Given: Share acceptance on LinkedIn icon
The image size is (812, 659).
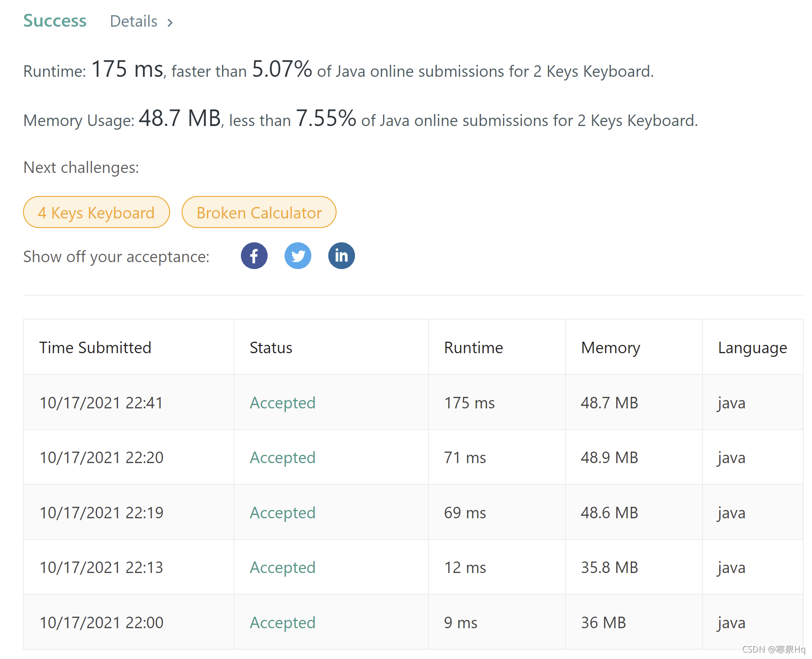Looking at the screenshot, I should (x=341, y=256).
